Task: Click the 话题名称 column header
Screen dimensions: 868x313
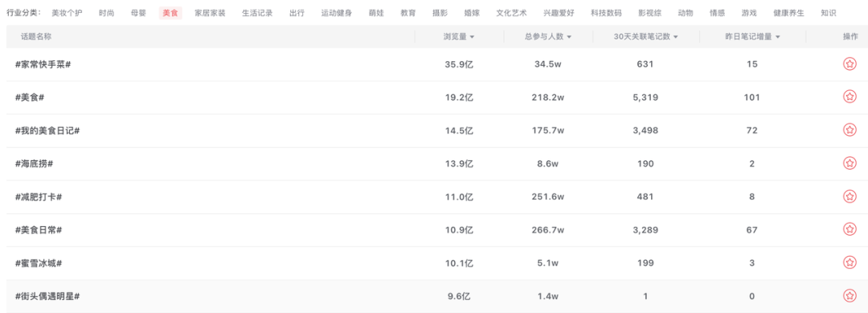Action: click(x=36, y=36)
